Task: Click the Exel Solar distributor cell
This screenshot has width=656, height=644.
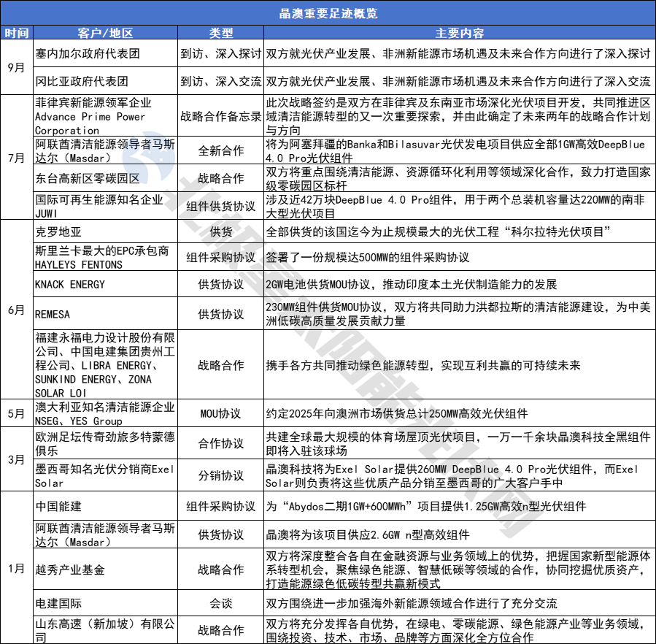Action: [x=105, y=475]
